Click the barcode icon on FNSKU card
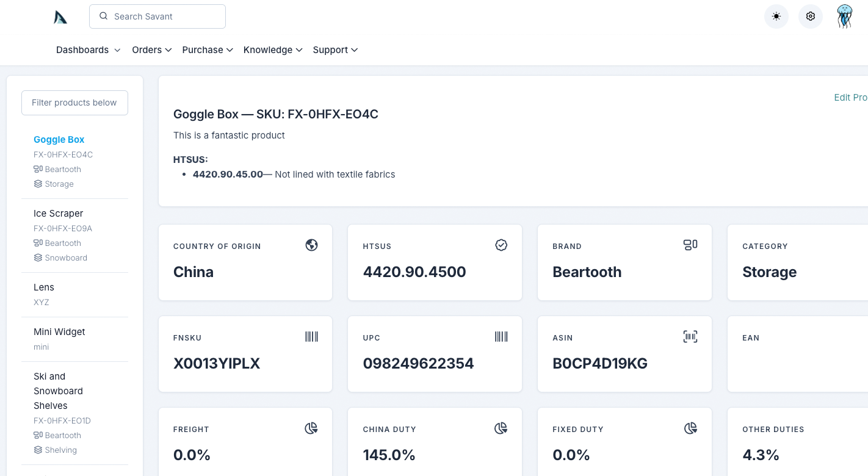868x476 pixels. point(311,337)
